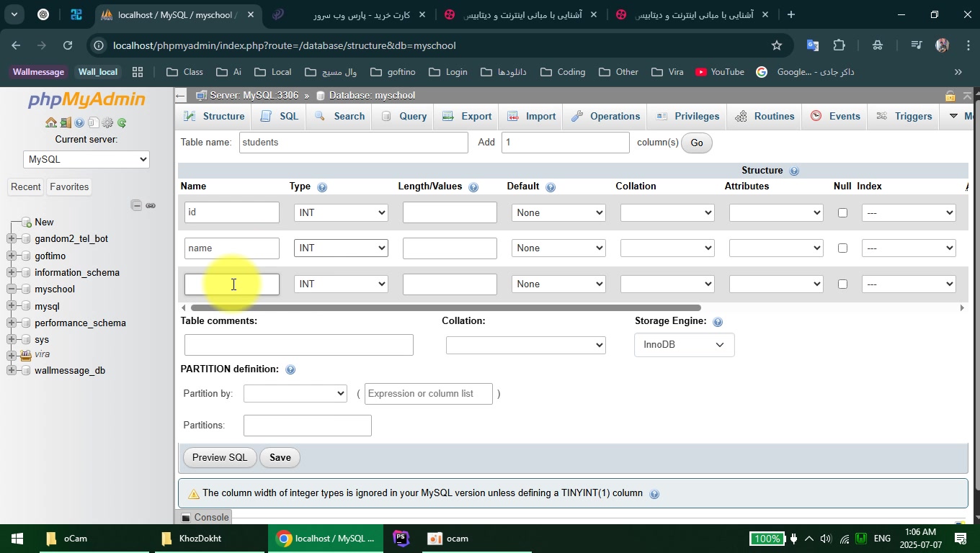Viewport: 980px width, 553px height.
Task: Open the Google Translate extension icon
Action: [813, 45]
